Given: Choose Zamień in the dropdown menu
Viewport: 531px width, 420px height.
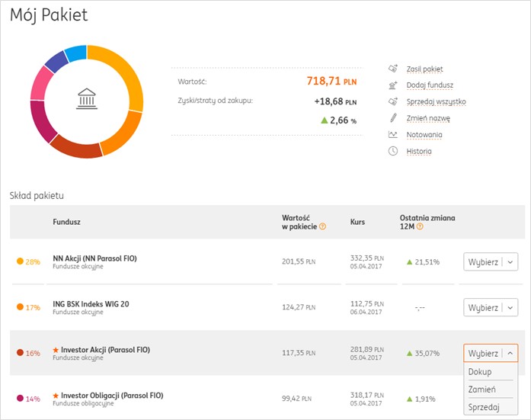Looking at the screenshot, I should (x=481, y=390).
